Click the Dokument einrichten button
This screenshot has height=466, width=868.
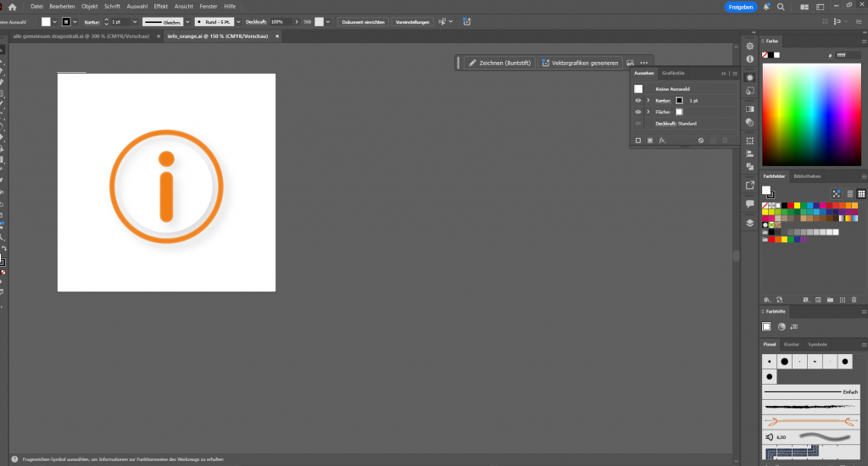(364, 21)
